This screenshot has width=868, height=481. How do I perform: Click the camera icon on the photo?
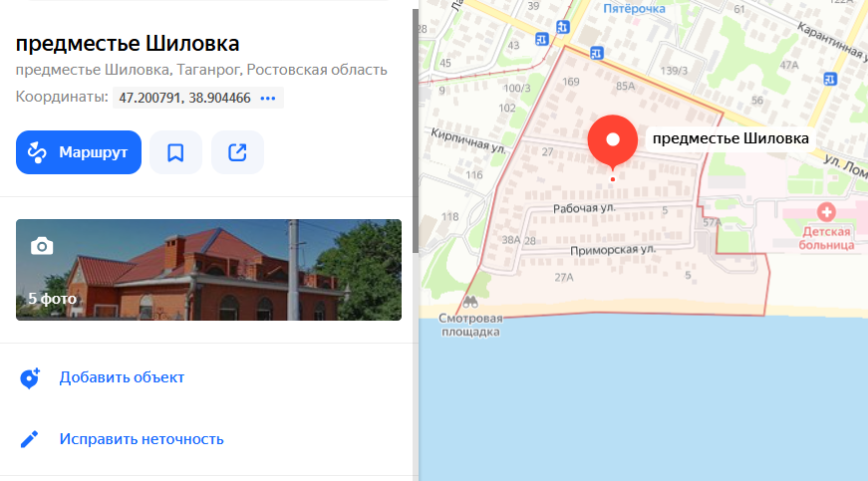[x=42, y=246]
